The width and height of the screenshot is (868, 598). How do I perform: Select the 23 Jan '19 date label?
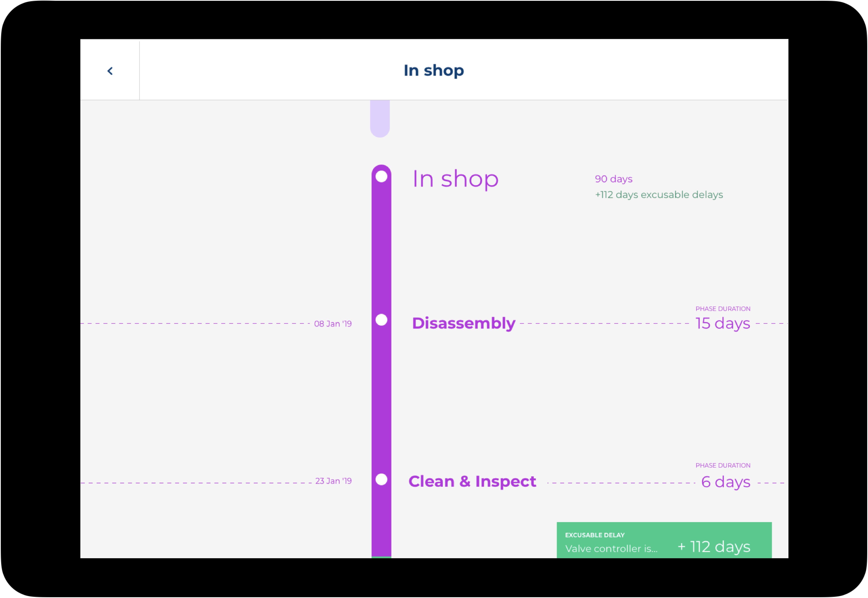click(x=333, y=481)
